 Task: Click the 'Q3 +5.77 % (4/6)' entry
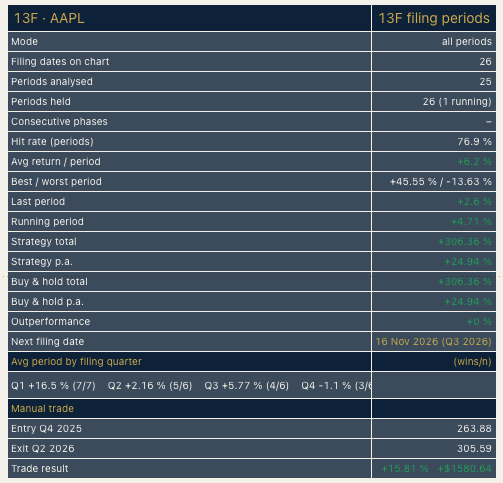pyautogui.click(x=246, y=386)
